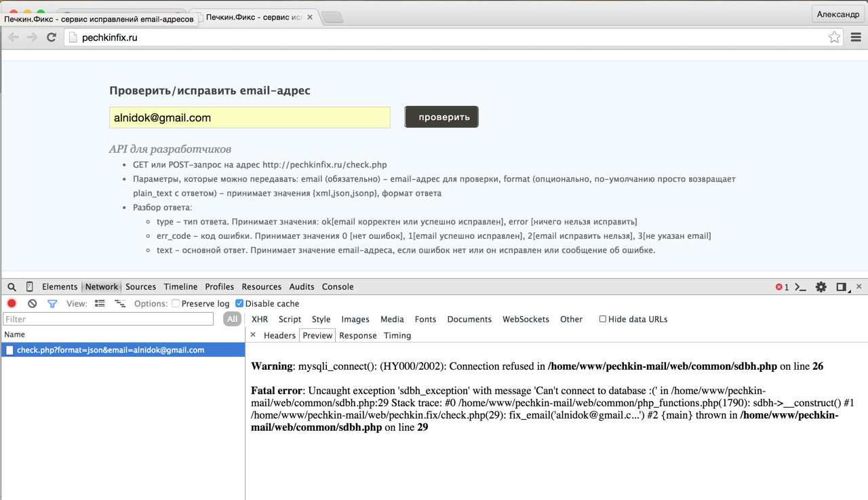Viewport: 868px width, 500px height.
Task: Open the Timeline panel
Action: pos(180,287)
